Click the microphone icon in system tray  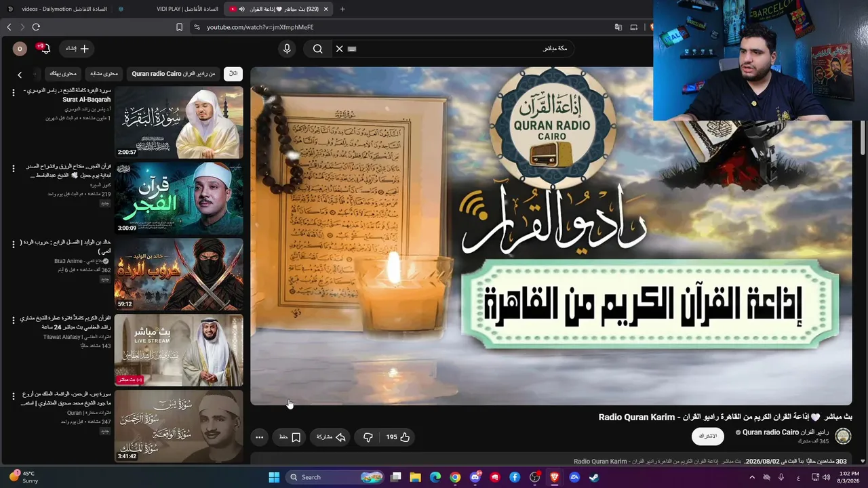pyautogui.click(x=781, y=477)
